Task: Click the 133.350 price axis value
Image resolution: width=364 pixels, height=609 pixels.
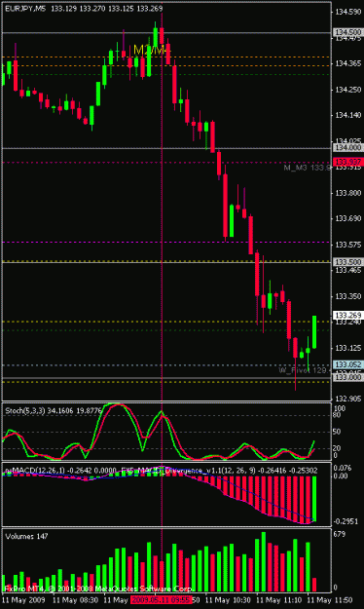Action: click(x=347, y=296)
